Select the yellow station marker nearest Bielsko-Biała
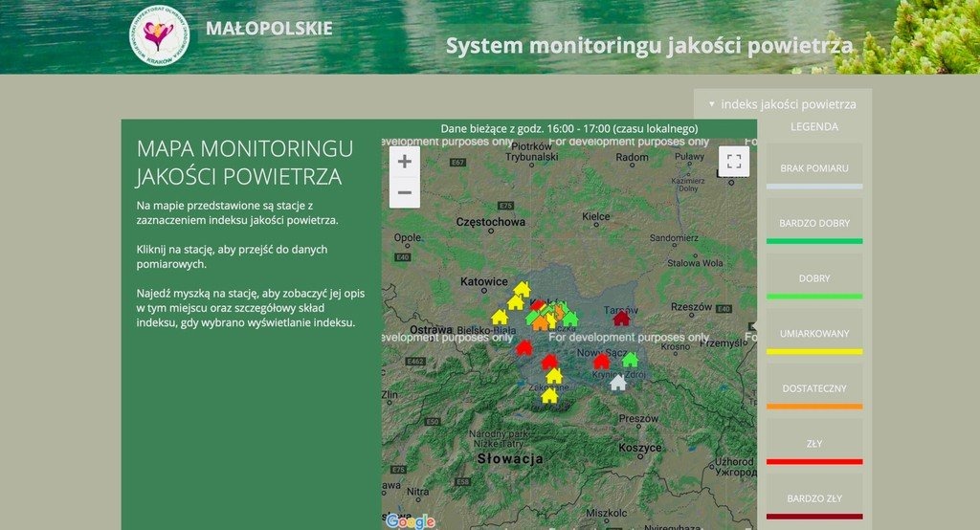The image size is (980, 530). (x=500, y=317)
